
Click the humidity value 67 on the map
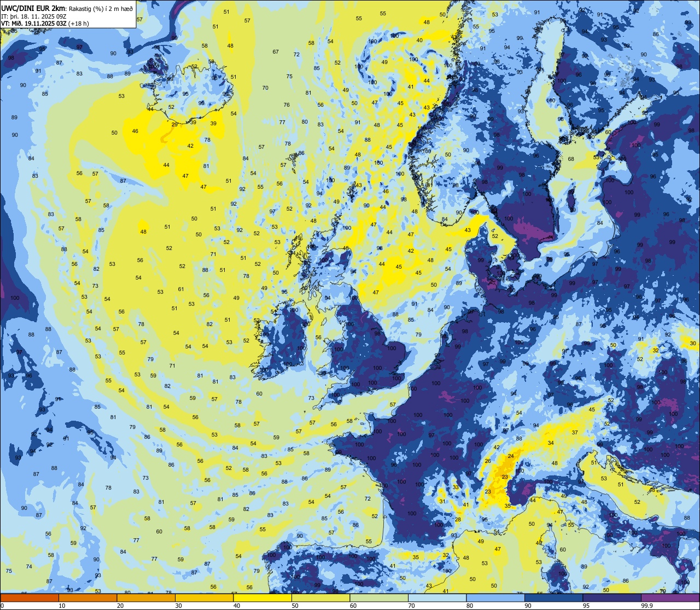pos(276,52)
